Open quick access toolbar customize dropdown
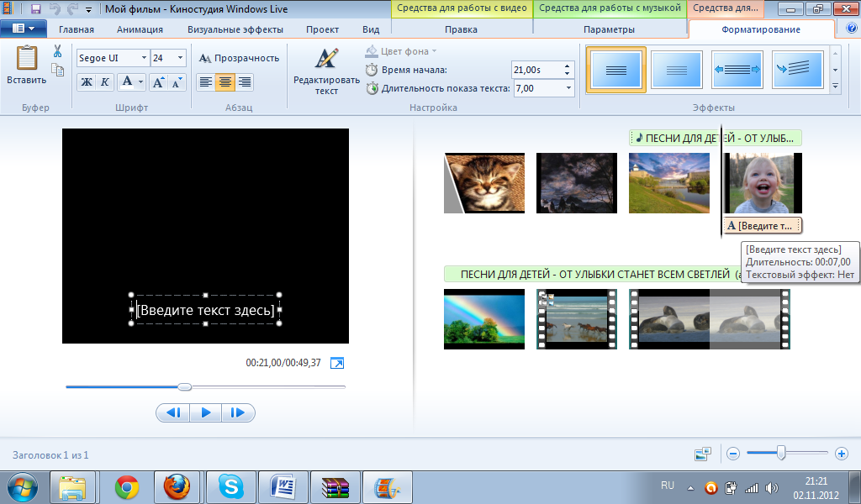Screen dimensions: 861x504 [88, 9]
